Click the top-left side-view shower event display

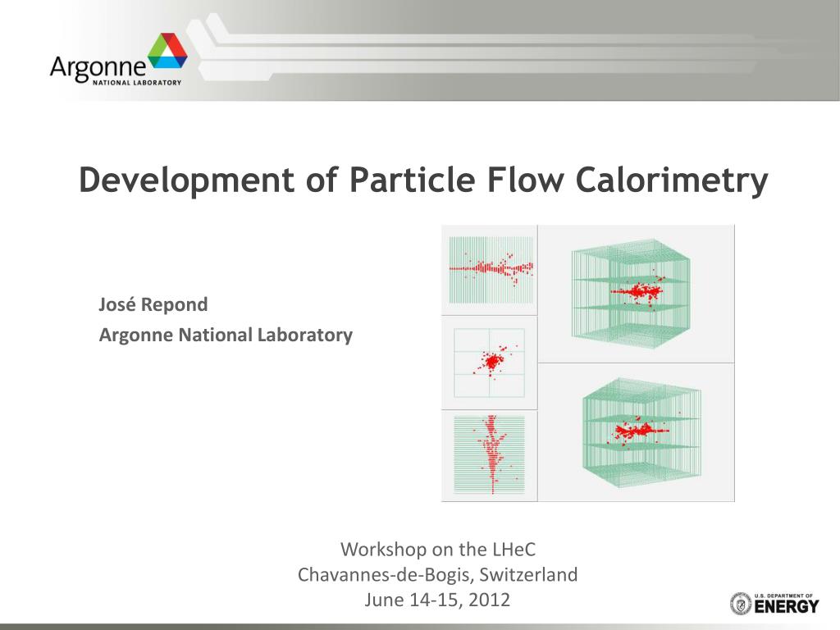490,270
